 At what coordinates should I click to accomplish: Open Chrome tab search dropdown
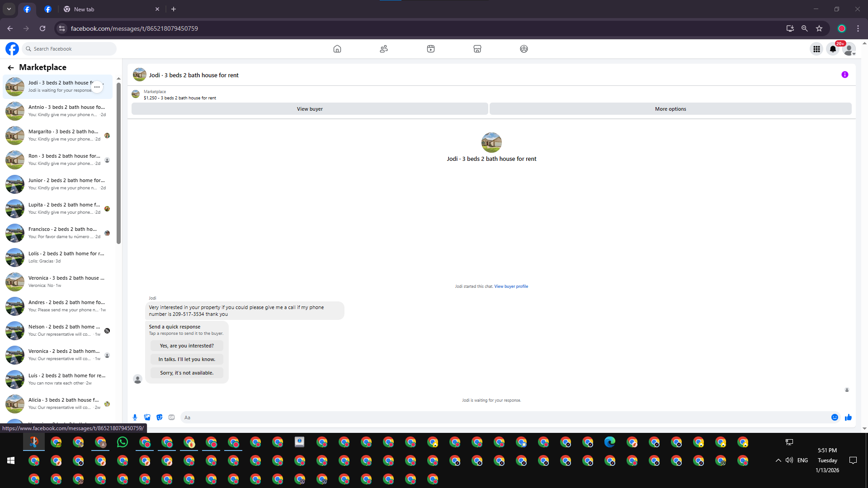[x=9, y=9]
